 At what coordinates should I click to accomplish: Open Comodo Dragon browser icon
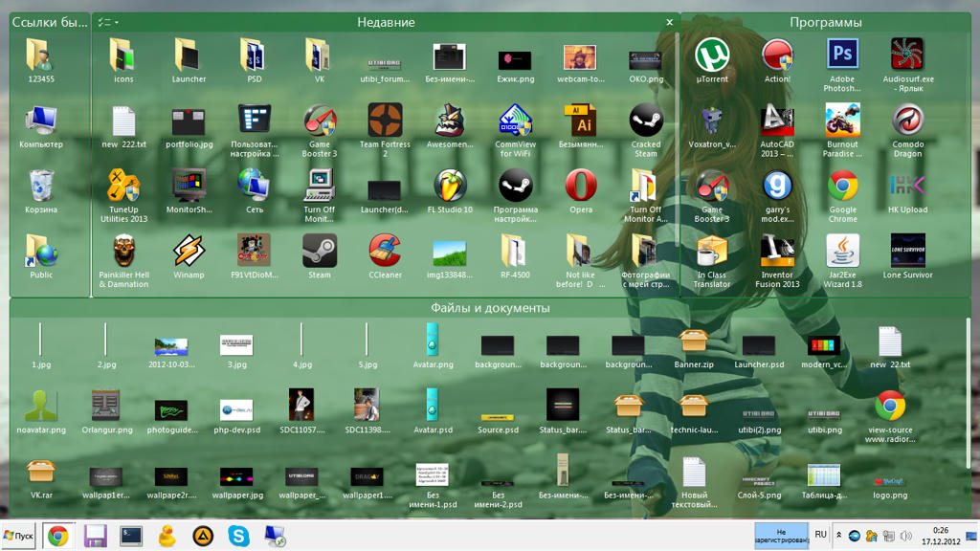[907, 130]
